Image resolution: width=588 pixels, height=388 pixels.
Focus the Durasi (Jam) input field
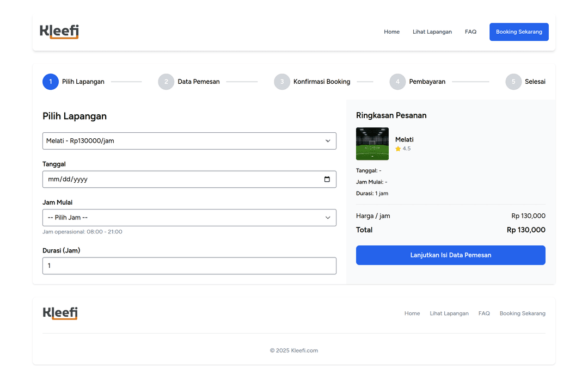(189, 266)
